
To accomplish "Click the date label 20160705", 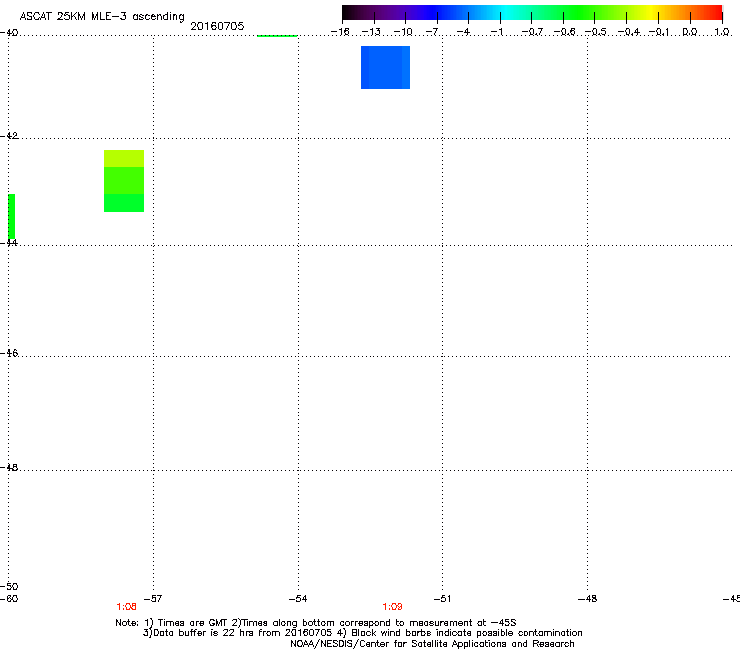I will 217,26.
